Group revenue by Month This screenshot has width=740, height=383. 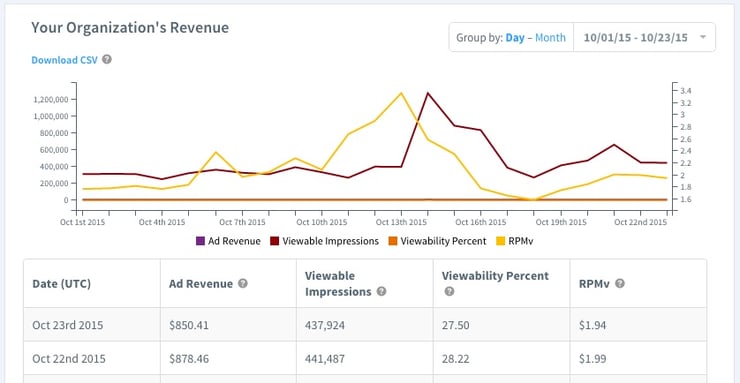(550, 38)
